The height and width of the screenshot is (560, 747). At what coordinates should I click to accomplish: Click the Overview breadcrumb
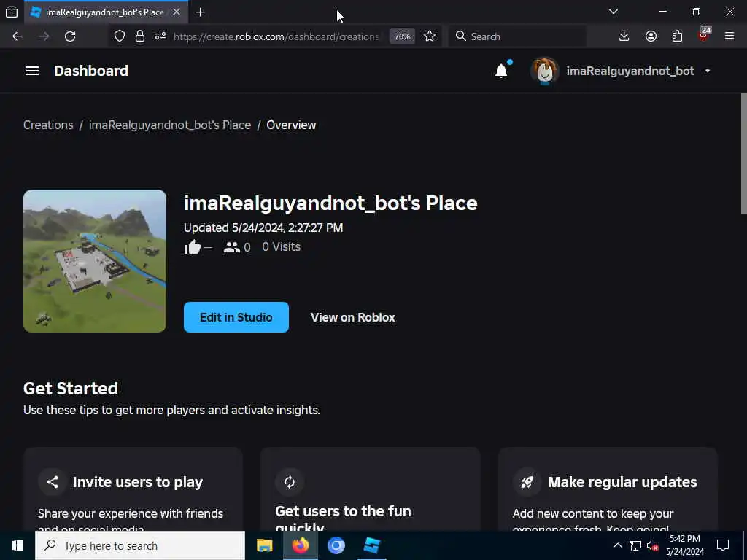click(291, 125)
